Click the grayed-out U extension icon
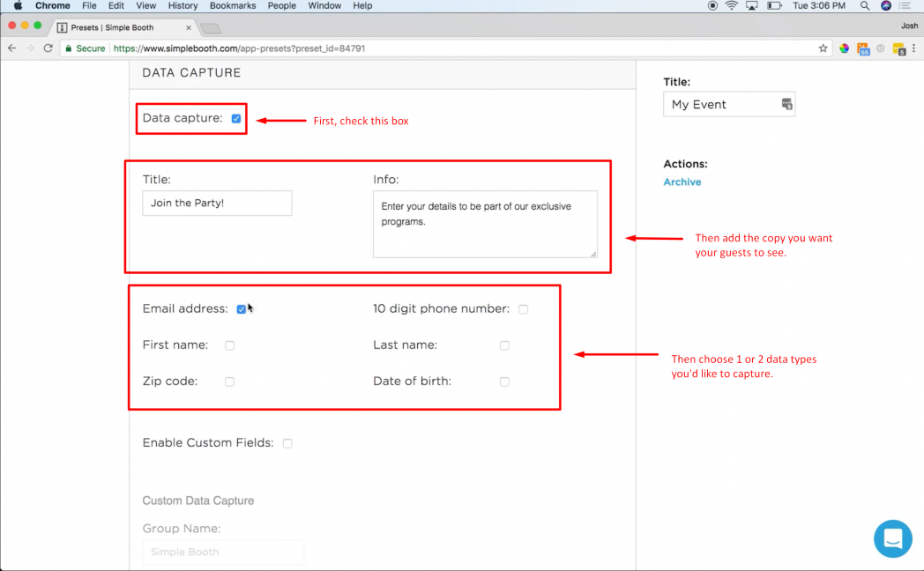 881,48
